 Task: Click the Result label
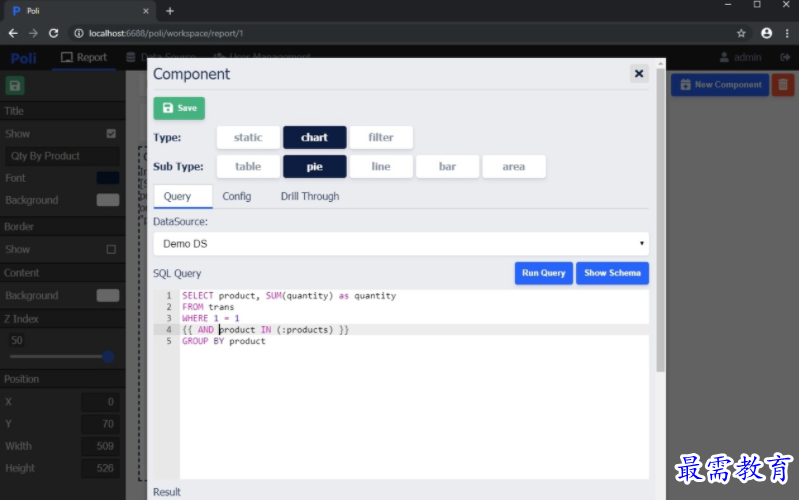pyautogui.click(x=167, y=492)
